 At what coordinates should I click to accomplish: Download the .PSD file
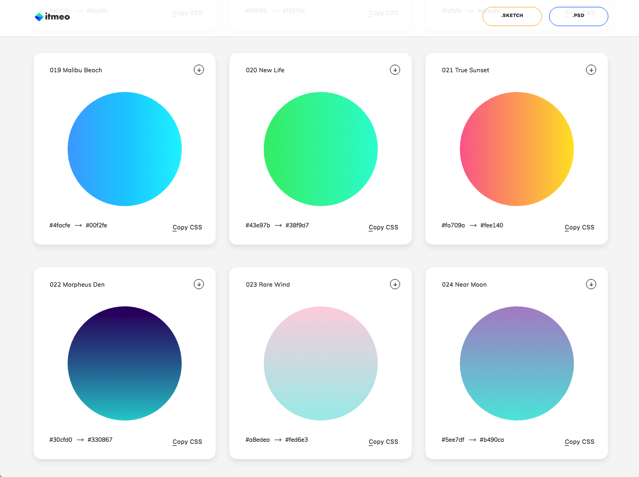(578, 16)
